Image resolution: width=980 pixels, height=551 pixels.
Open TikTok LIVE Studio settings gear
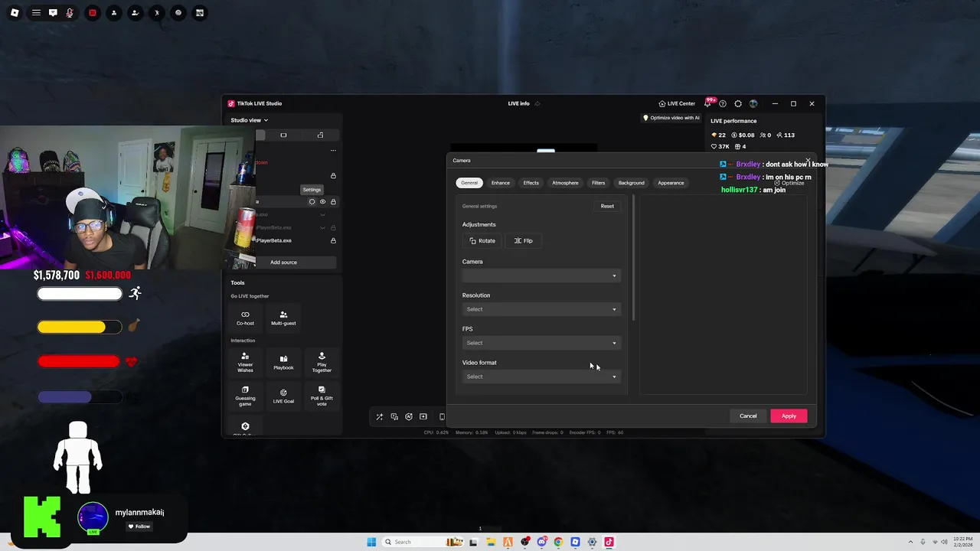click(738, 103)
